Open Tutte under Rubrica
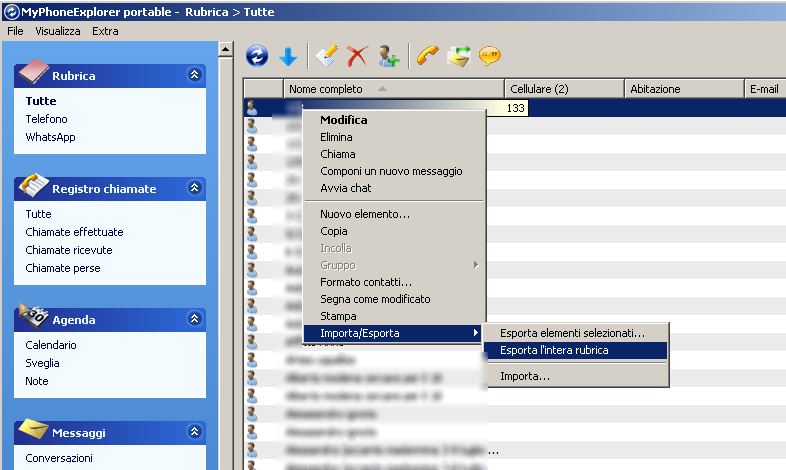This screenshot has height=470, width=786. pyautogui.click(x=41, y=101)
